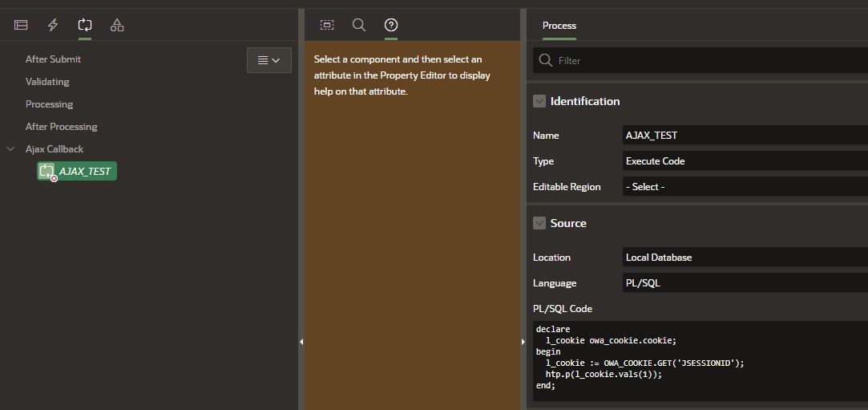The image size is (868, 410).
Task: Open the Editable Region select list
Action: [x=745, y=187]
